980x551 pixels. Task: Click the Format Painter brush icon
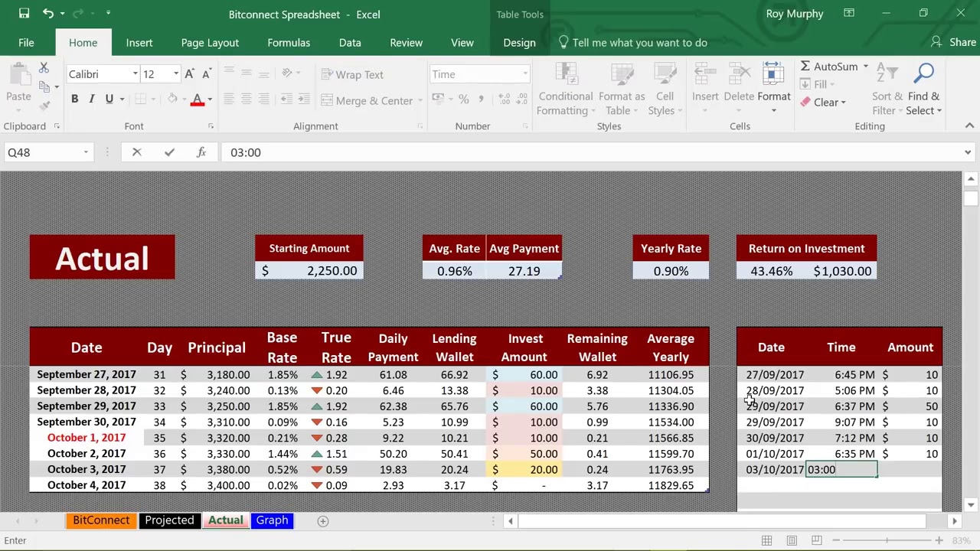44,105
